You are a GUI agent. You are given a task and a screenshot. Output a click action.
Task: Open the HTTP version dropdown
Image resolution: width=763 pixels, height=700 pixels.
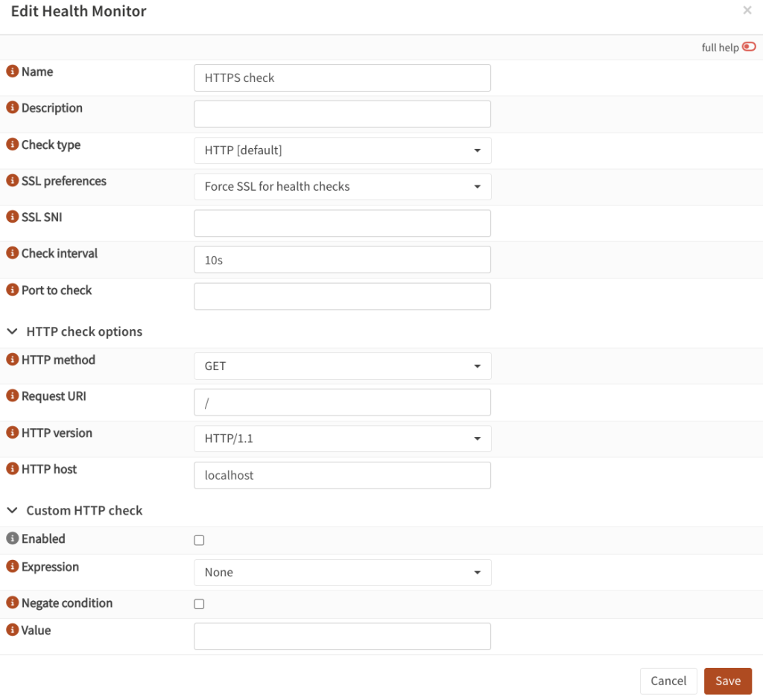pos(342,439)
